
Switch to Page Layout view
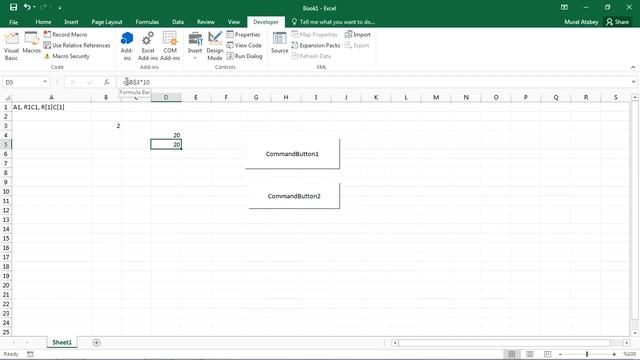[x=530, y=354]
